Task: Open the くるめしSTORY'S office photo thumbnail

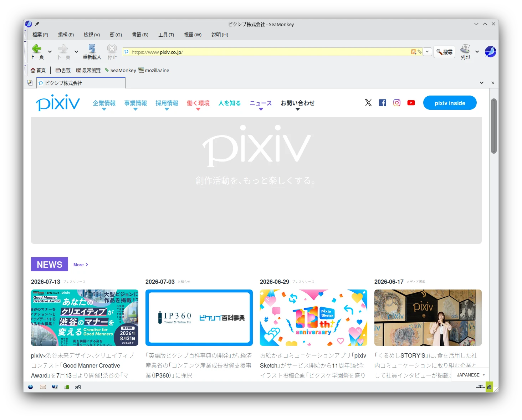Action: (428, 317)
